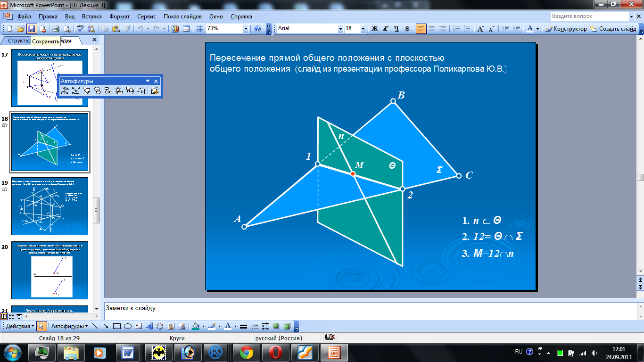Open the Автофигуры floating toolbar options arrow
This screenshot has height=362, width=644.
pos(148,81)
